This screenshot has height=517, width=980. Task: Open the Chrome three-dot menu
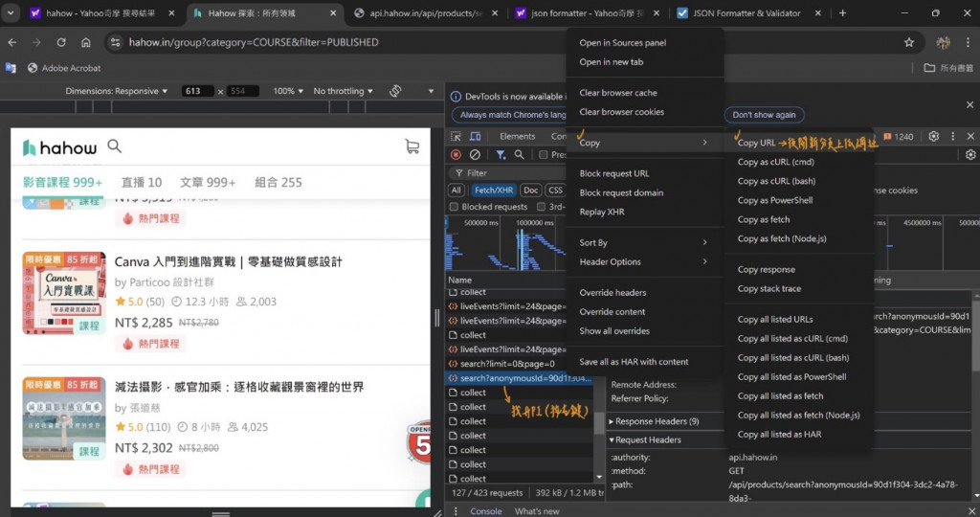(x=968, y=42)
